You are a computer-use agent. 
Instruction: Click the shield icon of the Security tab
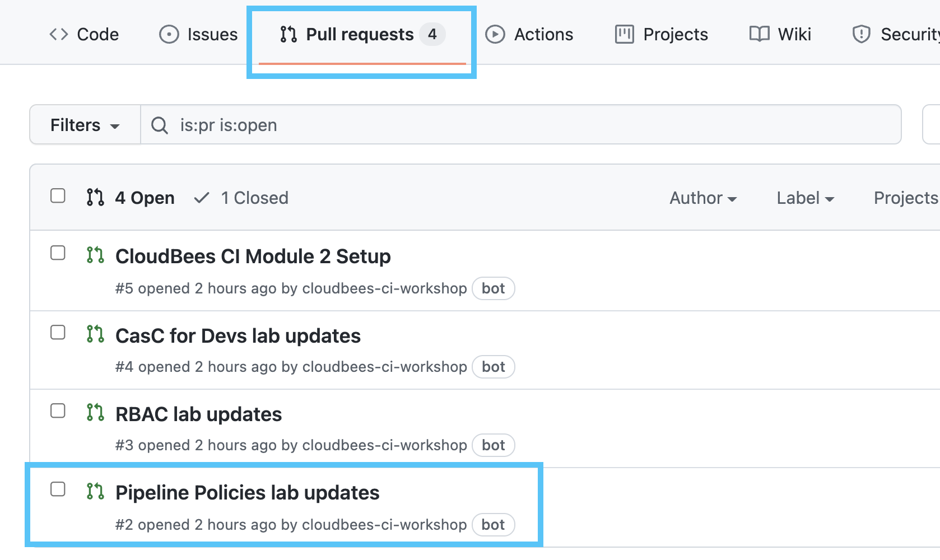click(x=861, y=35)
